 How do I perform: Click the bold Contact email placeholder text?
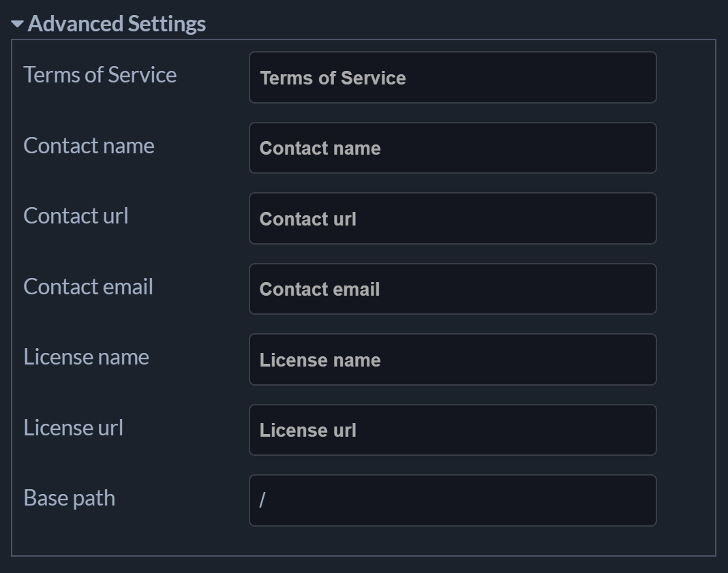click(x=319, y=290)
